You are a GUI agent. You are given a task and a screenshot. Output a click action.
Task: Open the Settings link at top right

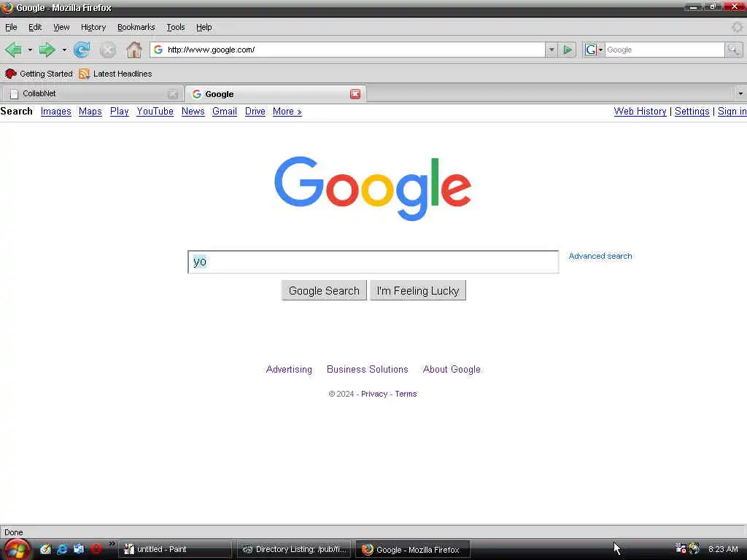(692, 112)
